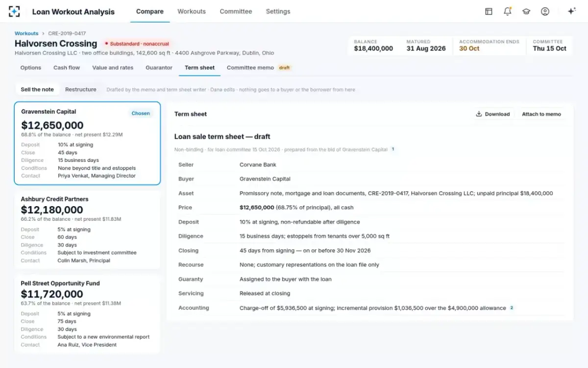Click the Matured 31 Aug 2026 date
588x368 pixels.
pyautogui.click(x=426, y=49)
